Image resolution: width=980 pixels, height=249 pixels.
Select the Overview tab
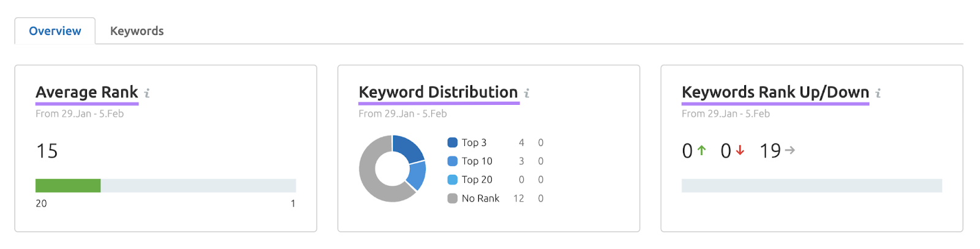tap(55, 31)
